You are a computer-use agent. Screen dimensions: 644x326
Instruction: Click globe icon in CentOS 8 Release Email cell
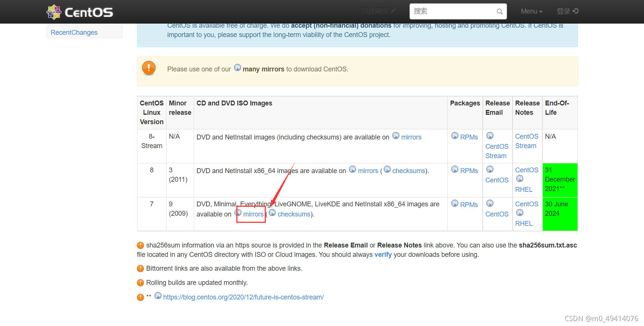coord(490,169)
